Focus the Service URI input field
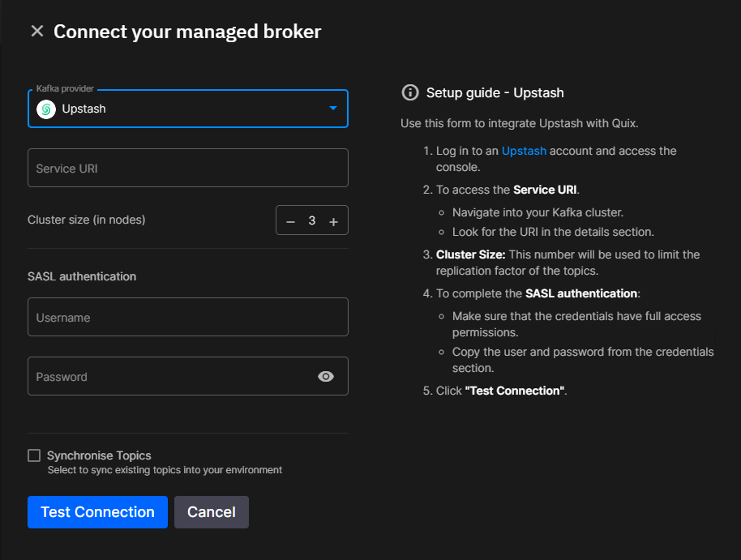Screen dimensions: 741x560 pos(187,168)
